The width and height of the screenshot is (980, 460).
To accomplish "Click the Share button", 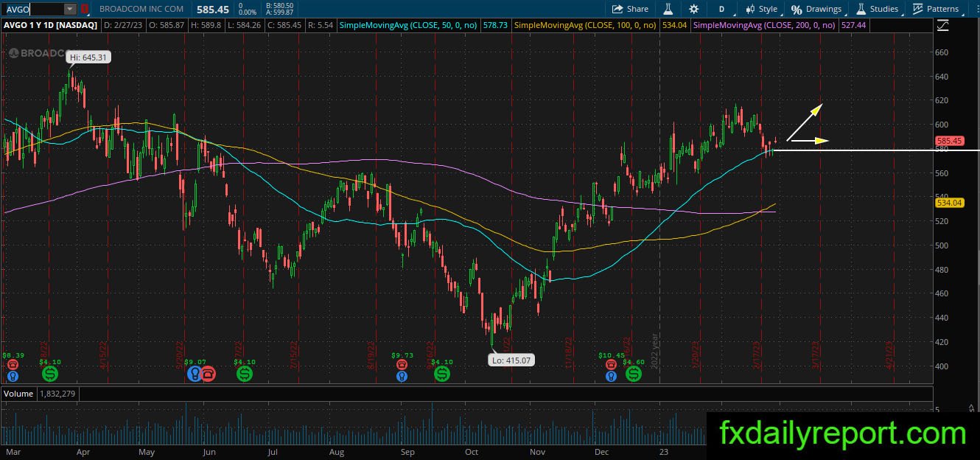I will [x=630, y=9].
